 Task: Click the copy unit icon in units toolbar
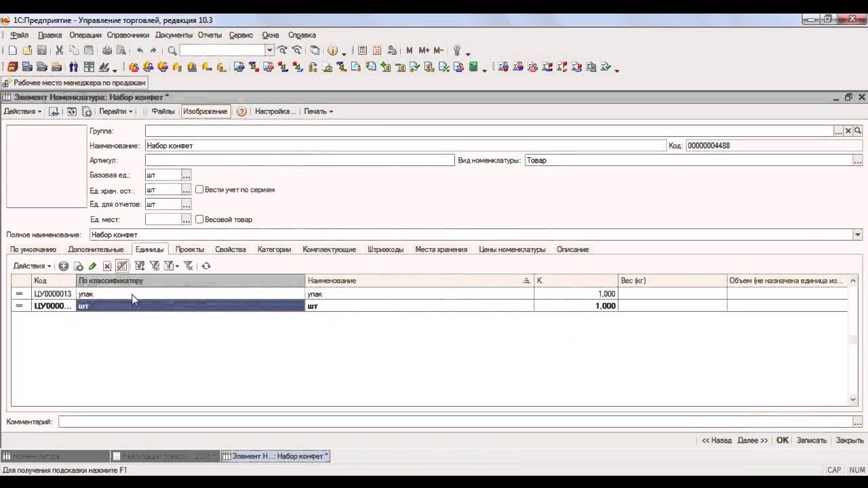78,266
